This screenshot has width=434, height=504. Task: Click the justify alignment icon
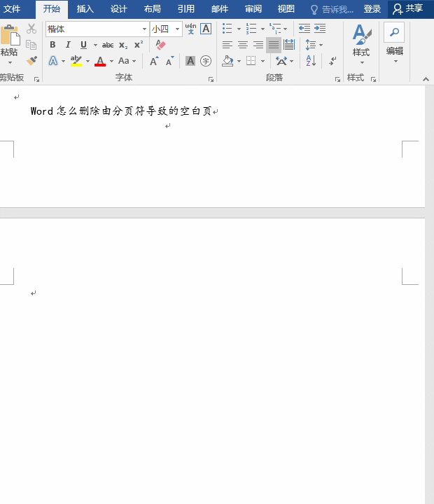click(274, 45)
